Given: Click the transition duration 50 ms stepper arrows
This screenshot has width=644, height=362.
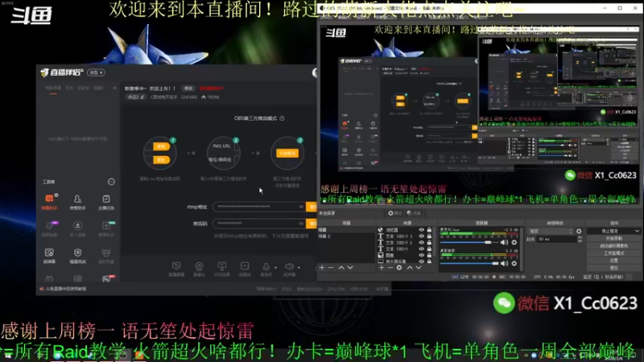Looking at the screenshot, I should (580, 239).
